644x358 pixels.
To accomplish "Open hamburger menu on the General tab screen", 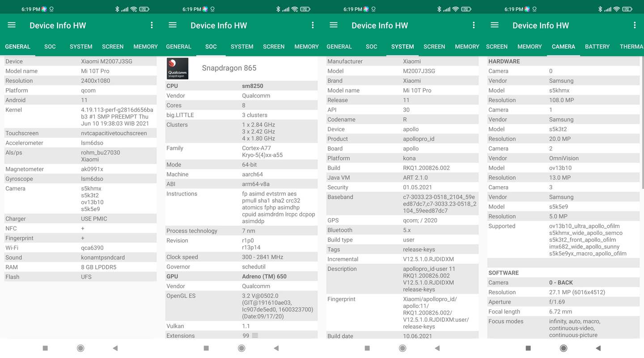I will [x=12, y=25].
